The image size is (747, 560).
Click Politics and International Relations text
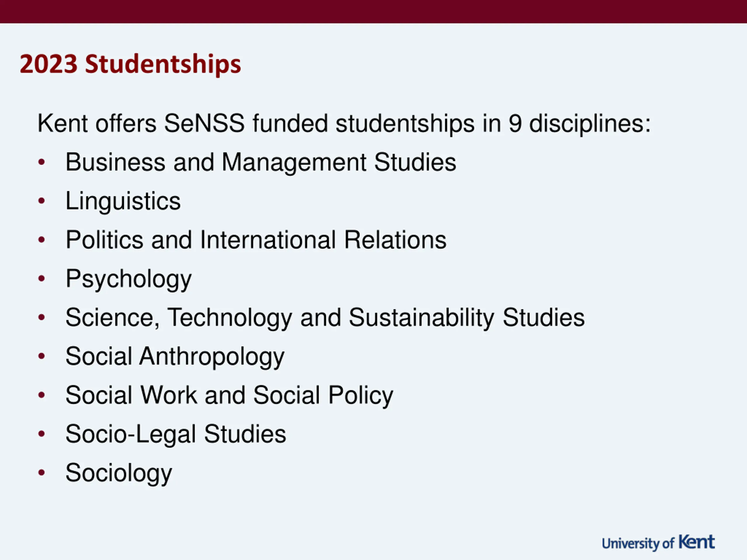click(x=256, y=240)
